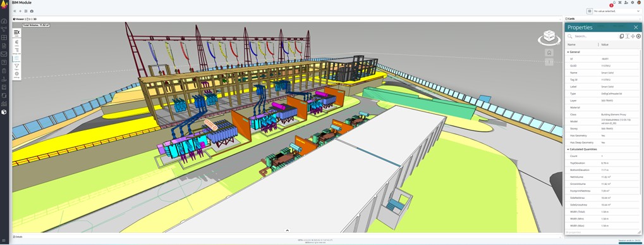Open the viewer Settings gear tool
The width and height of the screenshot is (644, 245).
[x=16, y=75]
